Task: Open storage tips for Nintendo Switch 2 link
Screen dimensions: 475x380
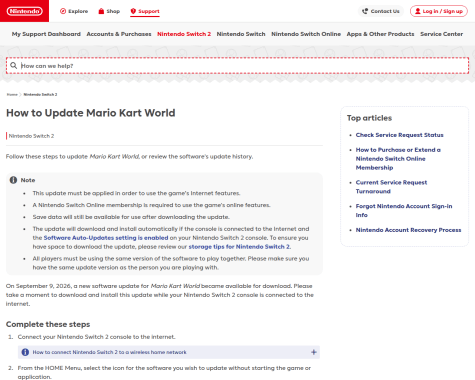Action: 239,247
